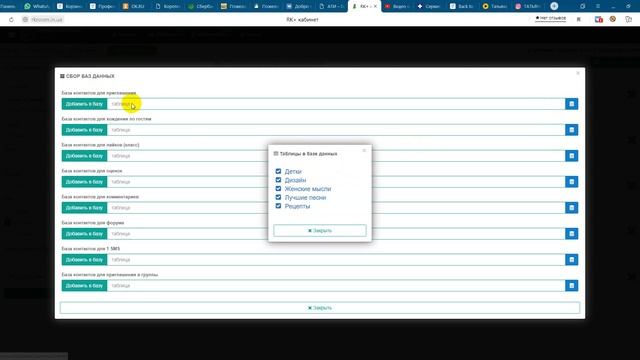Click Добавить в базу for лайков (класс)
The height and width of the screenshot is (360, 640).
tap(84, 156)
